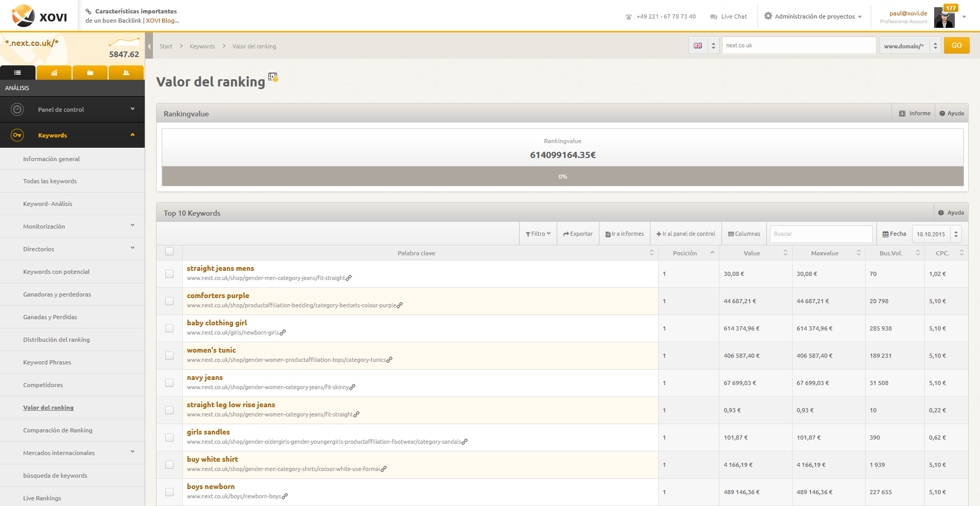Select checkbox for girls sandles
The height and width of the screenshot is (506, 980).
click(x=169, y=438)
